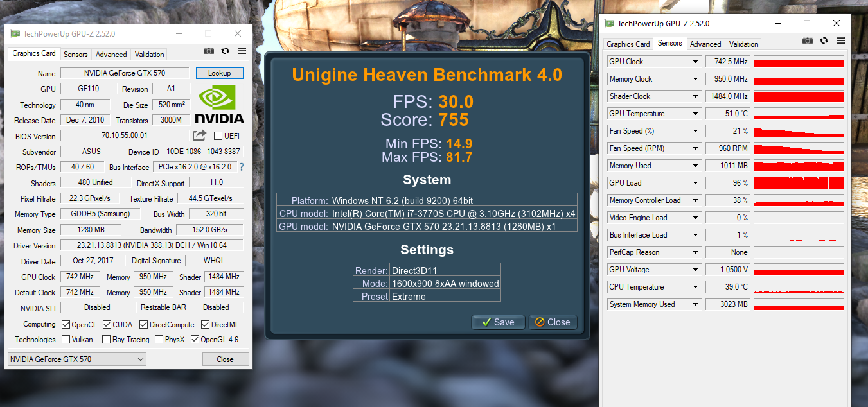Click the camera icon in Sensors window
868x407 pixels.
tap(808, 40)
